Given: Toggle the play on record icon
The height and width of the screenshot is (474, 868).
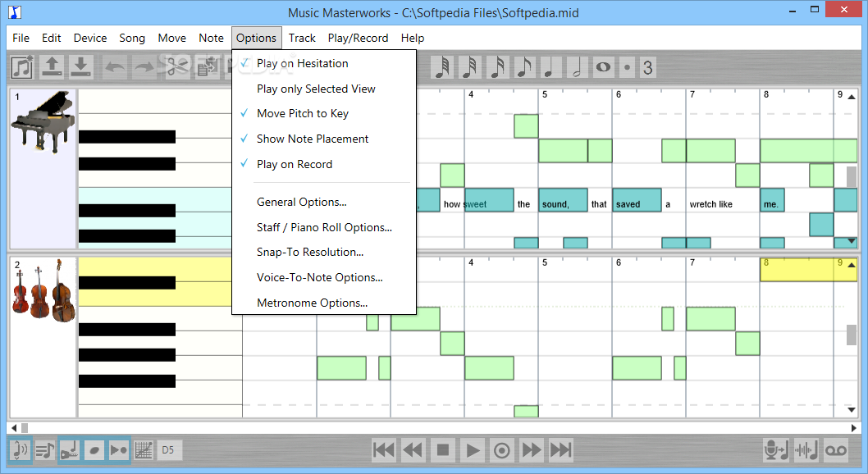Looking at the screenshot, I should click(118, 450).
